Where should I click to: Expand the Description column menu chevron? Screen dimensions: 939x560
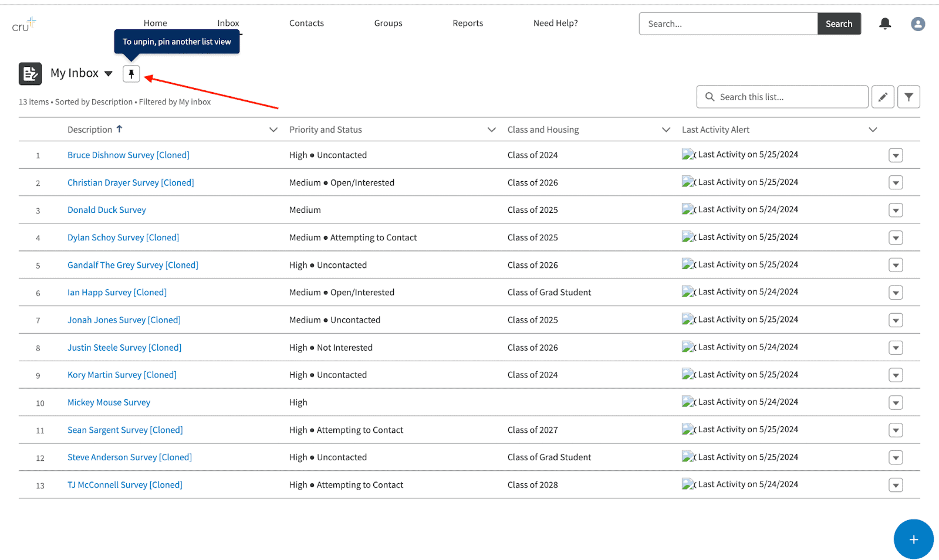point(273,130)
